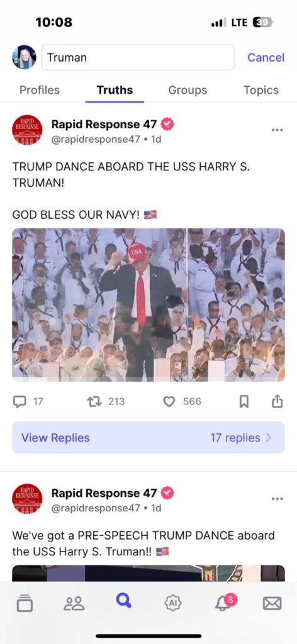Cancel the search
This screenshot has width=297, height=644.
coord(266,57)
